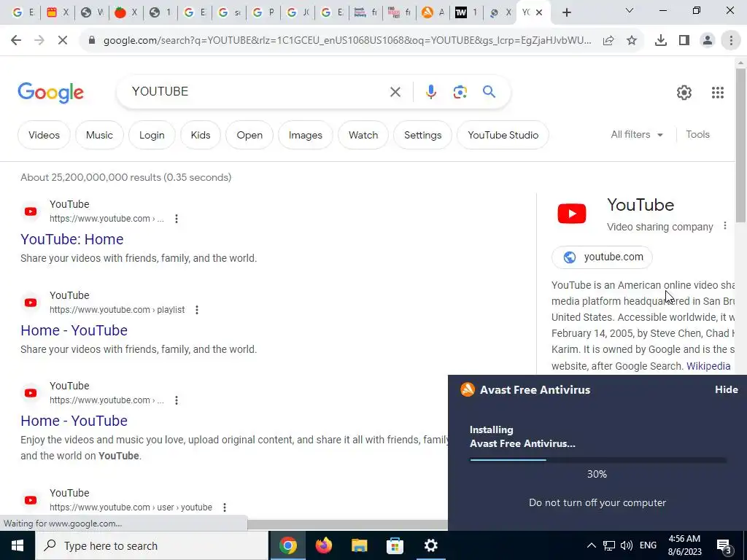This screenshot has height=560, width=747.
Task: Click the Avast installation progress bar
Action: (x=598, y=460)
